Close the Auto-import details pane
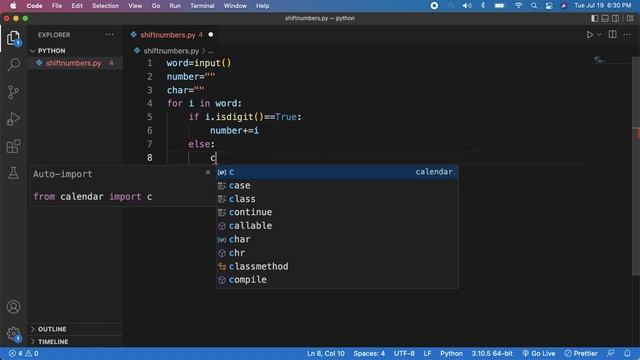 tap(208, 173)
